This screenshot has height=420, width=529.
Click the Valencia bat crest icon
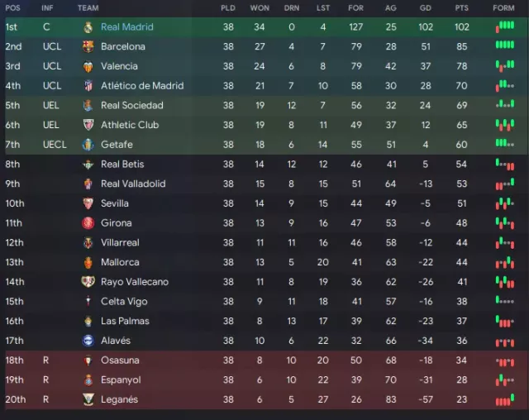(x=88, y=66)
